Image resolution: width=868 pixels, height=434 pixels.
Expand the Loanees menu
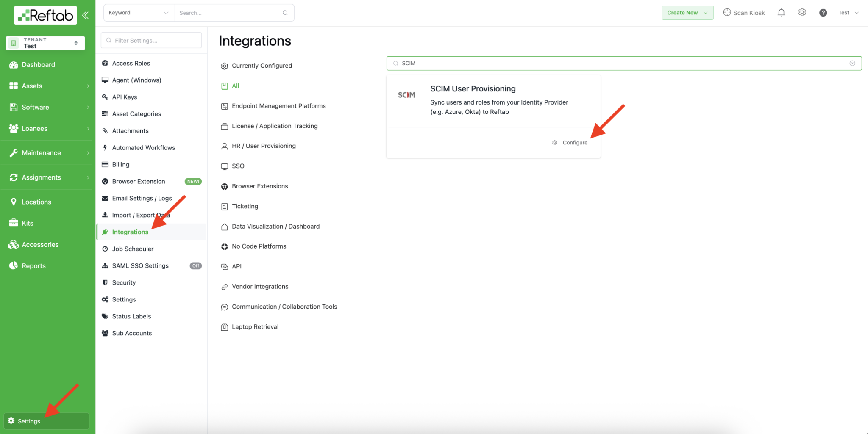(50, 128)
